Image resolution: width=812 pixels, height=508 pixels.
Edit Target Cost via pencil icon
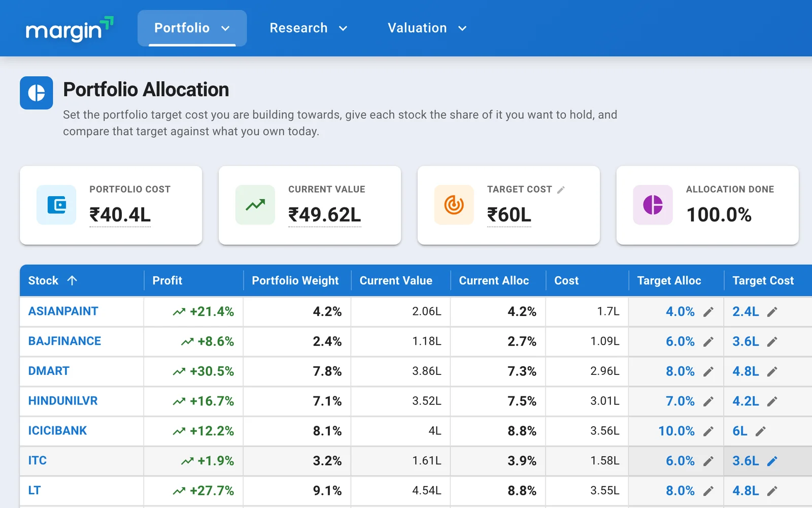561,189
